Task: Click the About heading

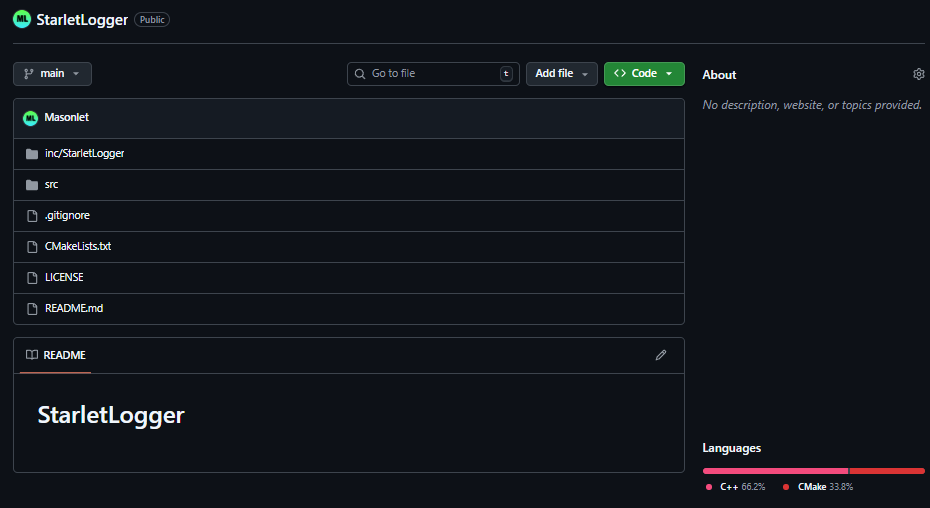Action: [x=719, y=75]
